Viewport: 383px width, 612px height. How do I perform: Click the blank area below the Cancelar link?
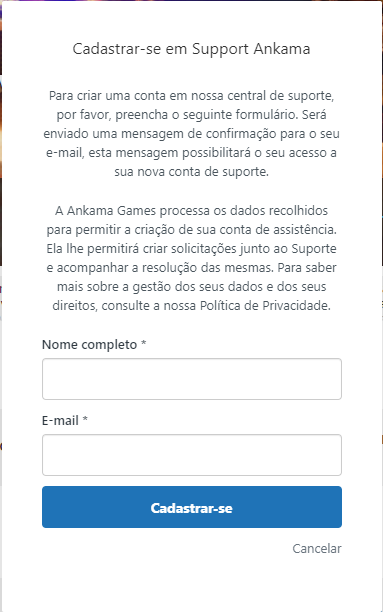click(191, 584)
